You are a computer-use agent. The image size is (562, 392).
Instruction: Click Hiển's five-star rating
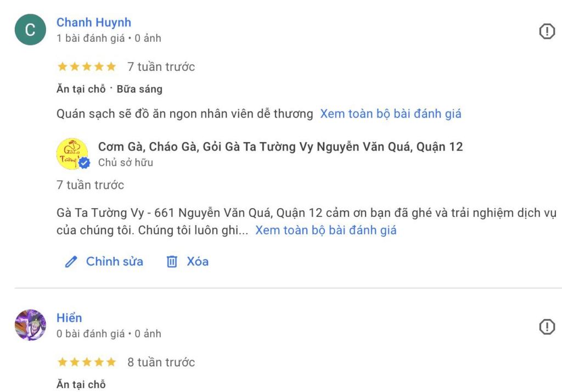[87, 362]
